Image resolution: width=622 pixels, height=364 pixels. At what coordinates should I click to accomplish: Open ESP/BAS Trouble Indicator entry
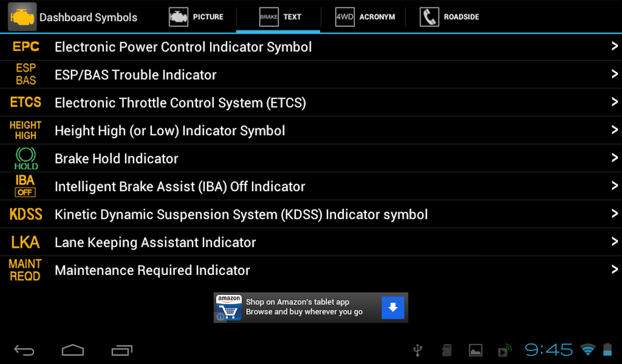311,75
